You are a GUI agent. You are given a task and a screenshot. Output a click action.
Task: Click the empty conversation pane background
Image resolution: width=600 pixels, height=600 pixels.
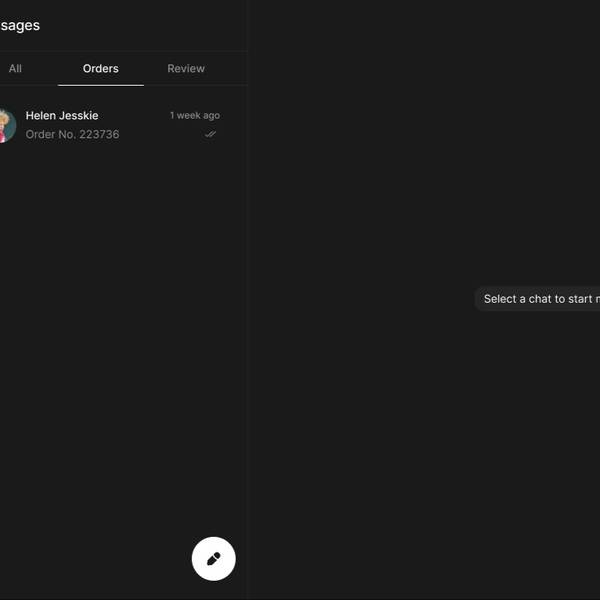coord(420,450)
